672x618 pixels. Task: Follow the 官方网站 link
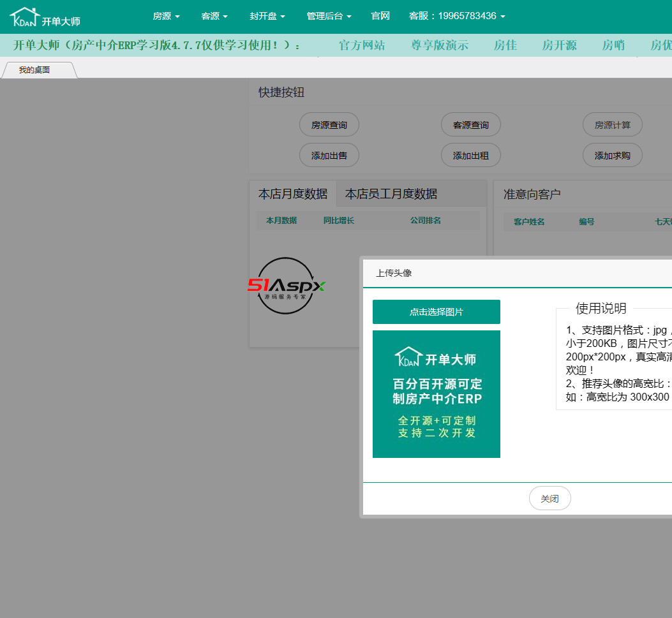tap(362, 45)
